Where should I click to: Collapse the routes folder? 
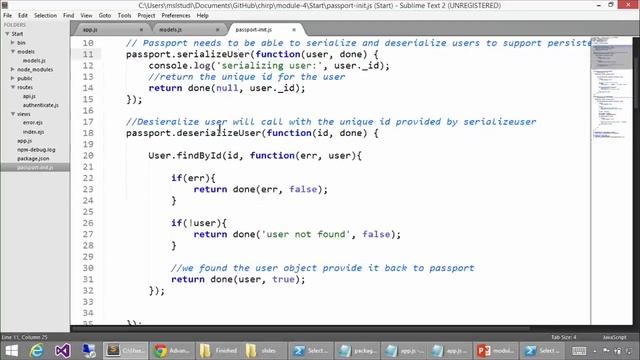(13, 87)
